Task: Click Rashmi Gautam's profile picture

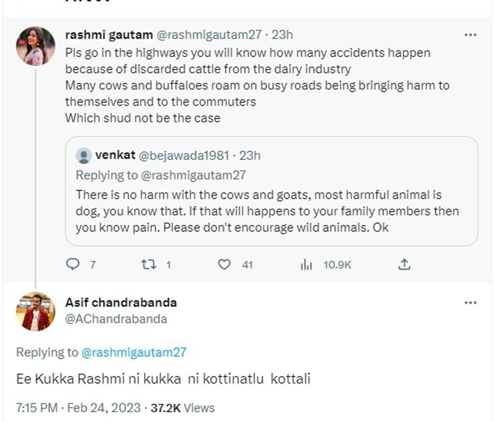Action: [35, 46]
